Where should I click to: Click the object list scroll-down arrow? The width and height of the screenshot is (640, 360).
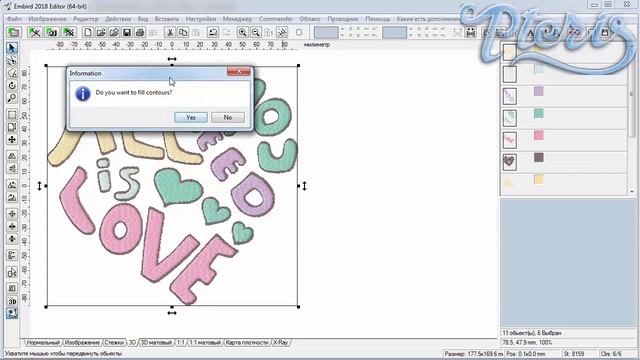point(632,191)
